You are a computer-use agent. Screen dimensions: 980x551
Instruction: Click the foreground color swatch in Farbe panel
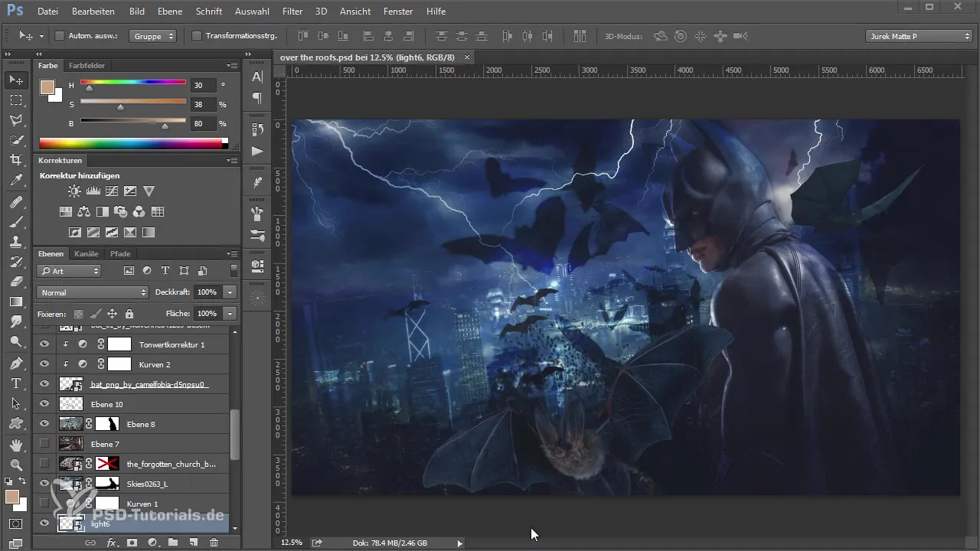[x=47, y=86]
